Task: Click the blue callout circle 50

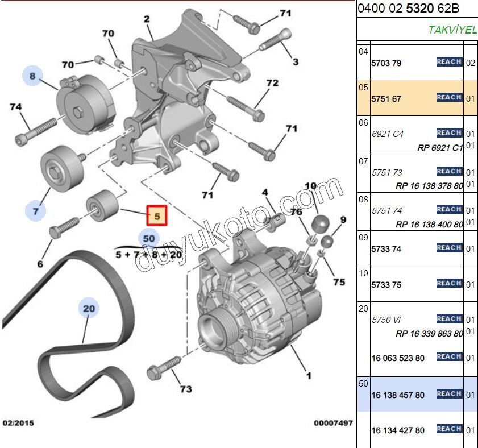Action: pos(148,237)
